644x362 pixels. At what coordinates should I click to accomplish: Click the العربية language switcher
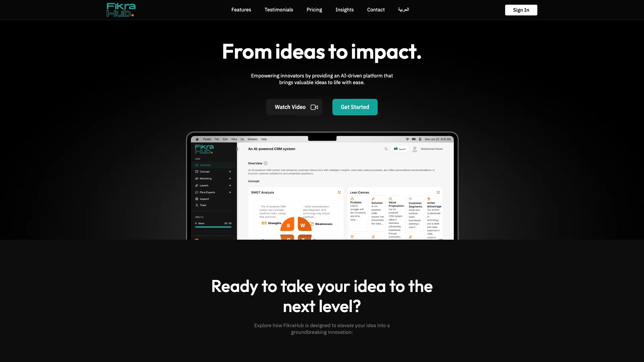(x=404, y=10)
